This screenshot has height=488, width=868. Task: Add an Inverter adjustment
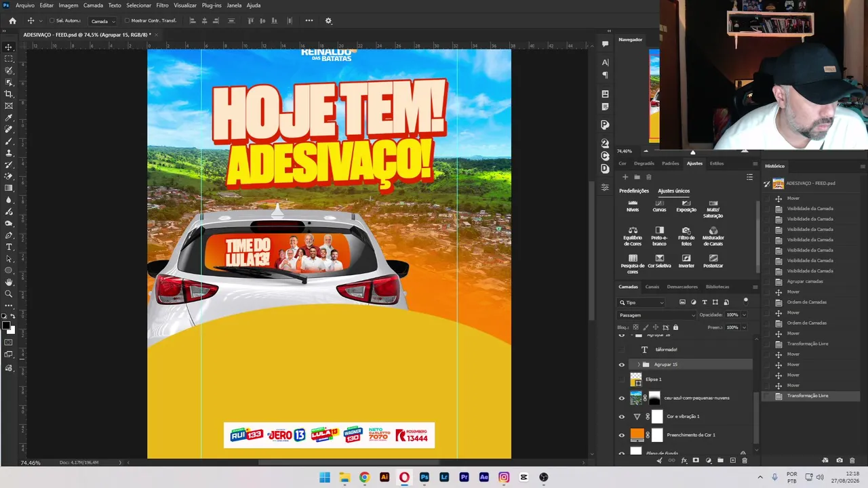tap(686, 262)
